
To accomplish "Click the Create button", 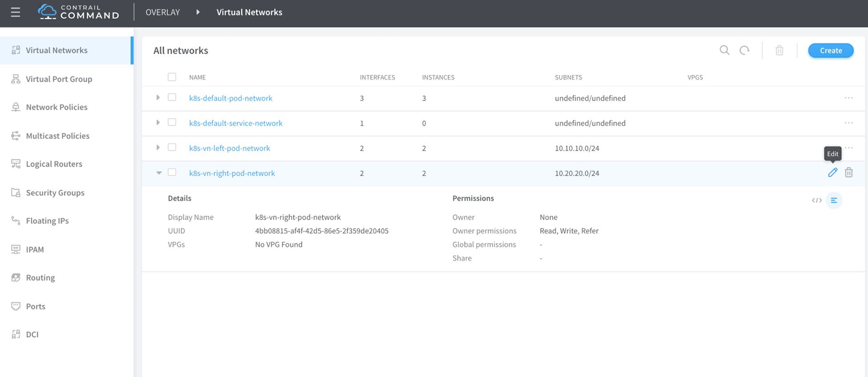I will point(831,50).
